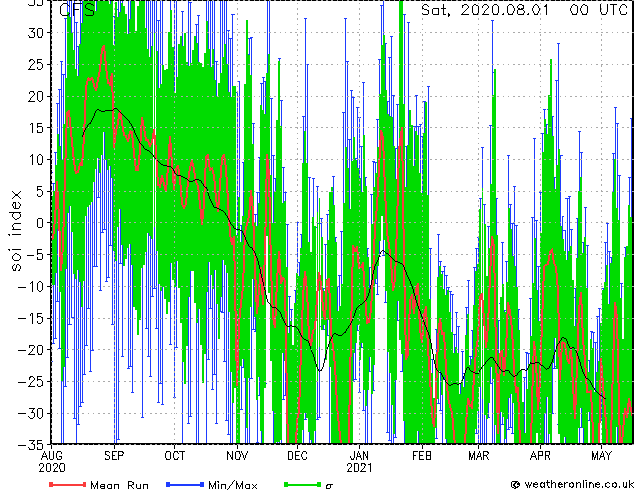Click the MAY x-axis label
The height and width of the screenshot is (490, 634).
[601, 456]
